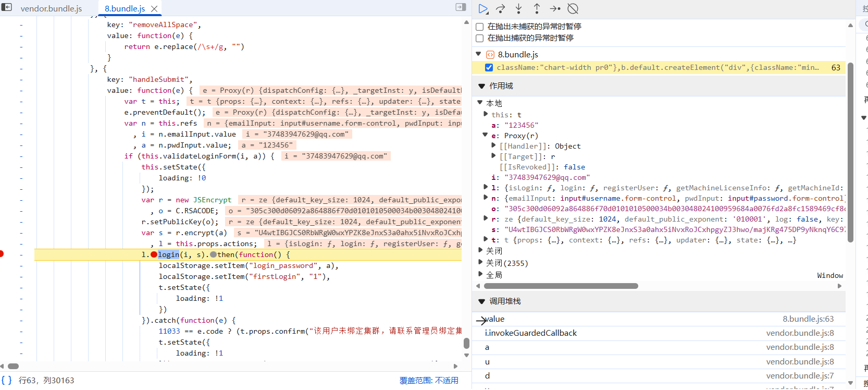Step into next function call
The width and height of the screenshot is (868, 390).
pyautogui.click(x=518, y=8)
